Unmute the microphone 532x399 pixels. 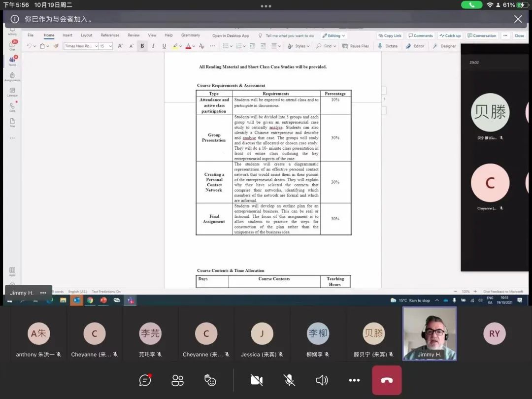tap(289, 380)
